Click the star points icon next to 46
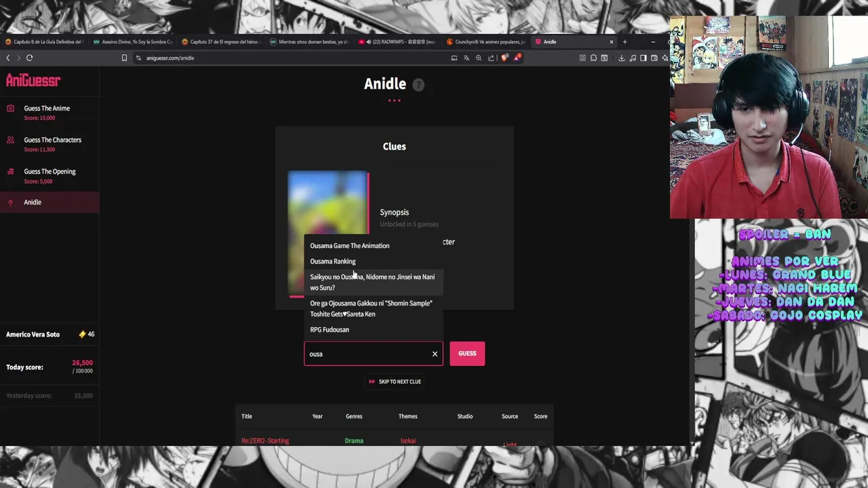Screen dimensions: 868x488 (82, 335)
